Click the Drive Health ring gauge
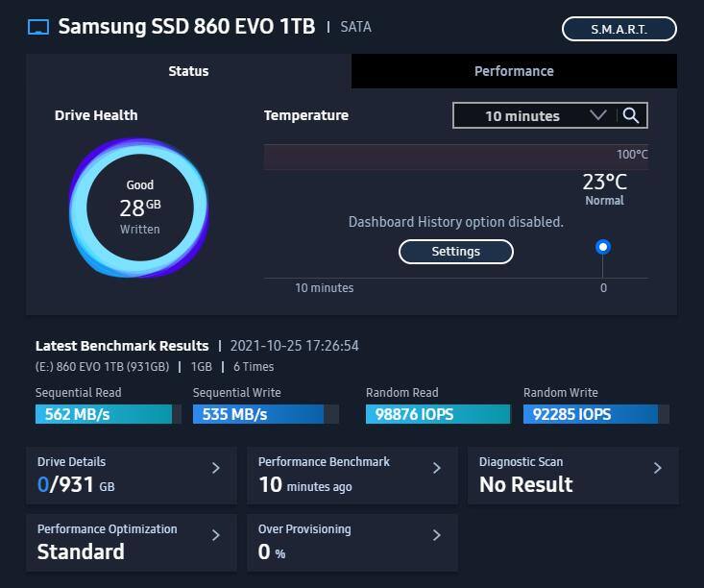Image resolution: width=704 pixels, height=588 pixels. (x=138, y=207)
